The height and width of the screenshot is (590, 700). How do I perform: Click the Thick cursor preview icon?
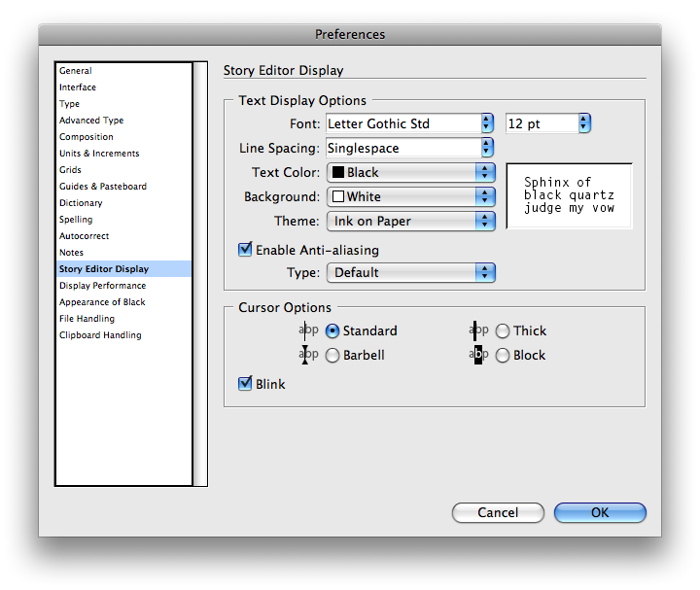[478, 330]
